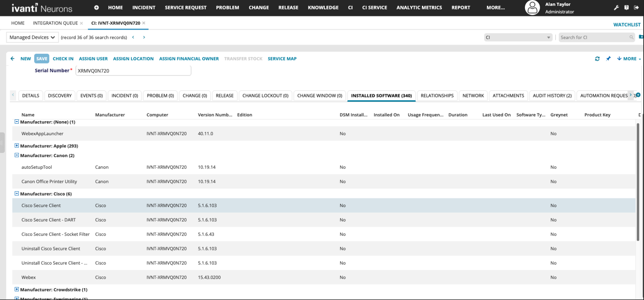This screenshot has height=300, width=644.
Task: Click the refresh icon in toolbar
Action: (x=597, y=59)
